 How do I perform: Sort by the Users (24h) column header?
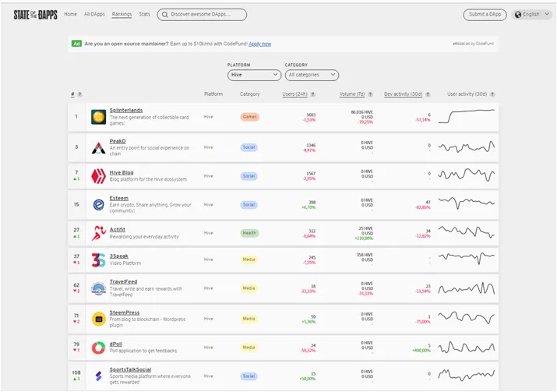294,94
